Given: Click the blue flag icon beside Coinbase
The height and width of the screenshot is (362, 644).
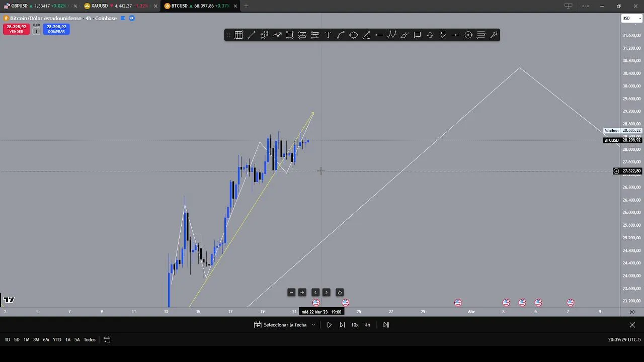Looking at the screenshot, I should [x=122, y=18].
